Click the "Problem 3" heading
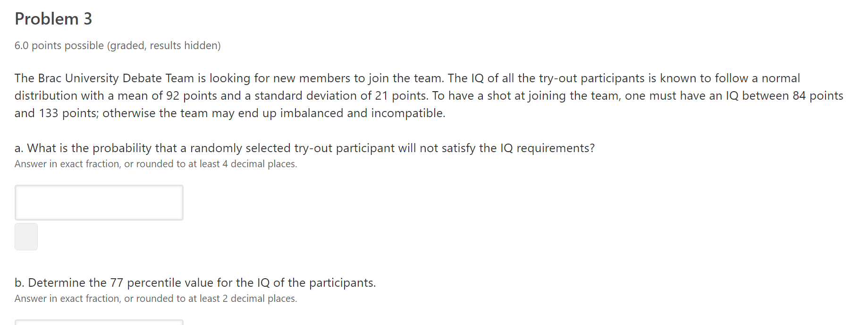868x325 pixels. pyautogui.click(x=53, y=19)
